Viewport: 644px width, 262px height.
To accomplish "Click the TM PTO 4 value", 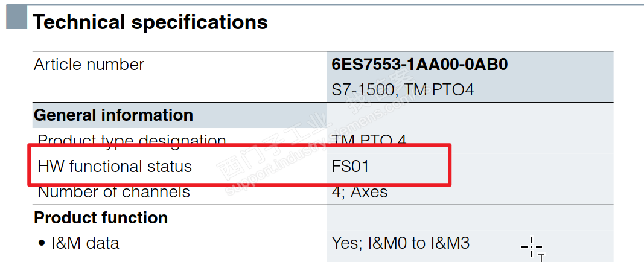I will click(369, 140).
